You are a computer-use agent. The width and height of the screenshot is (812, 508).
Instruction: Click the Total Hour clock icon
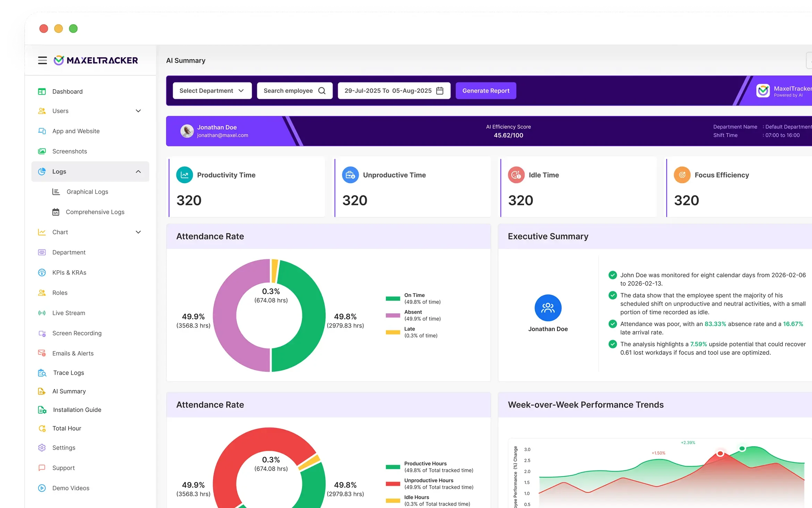coord(42,429)
